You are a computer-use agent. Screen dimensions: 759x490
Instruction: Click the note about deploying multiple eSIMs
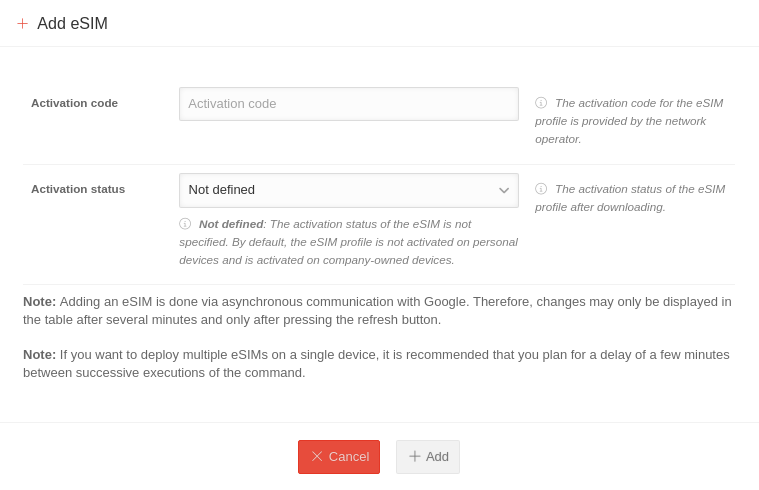[x=376, y=363]
